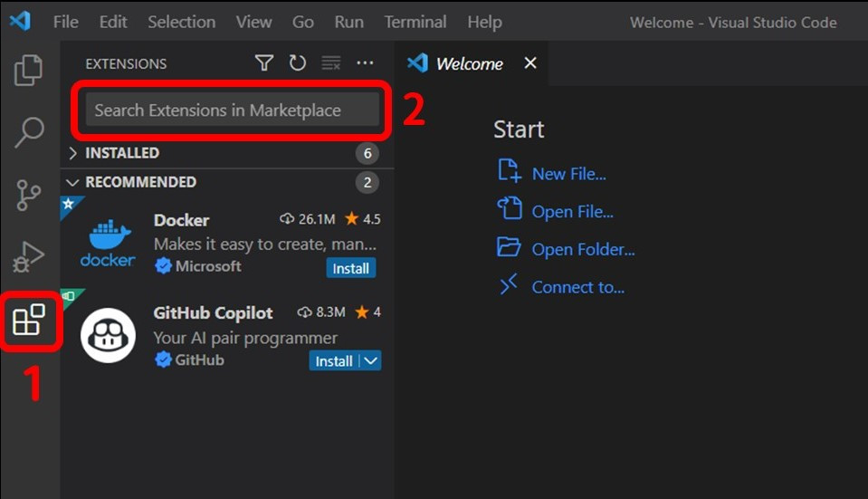Click the GitHub Copilot extension logo
This screenshot has height=499, width=868.
tap(108, 336)
